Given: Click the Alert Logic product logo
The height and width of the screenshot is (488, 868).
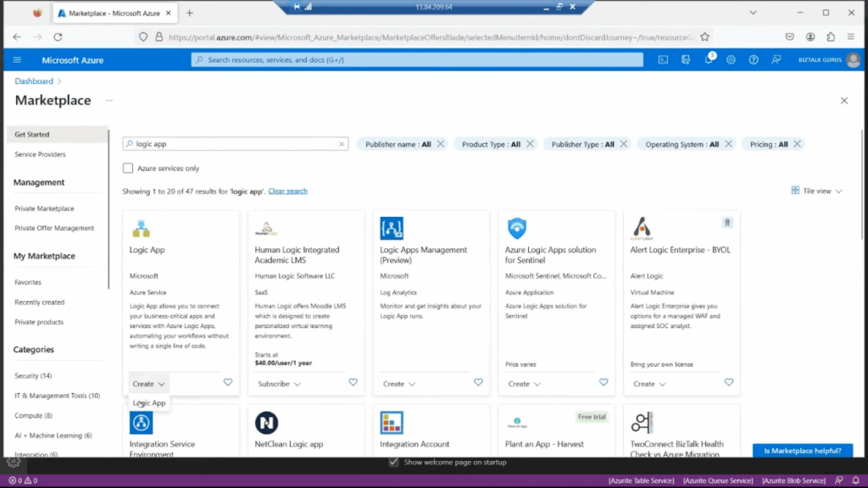Looking at the screenshot, I should click(643, 228).
